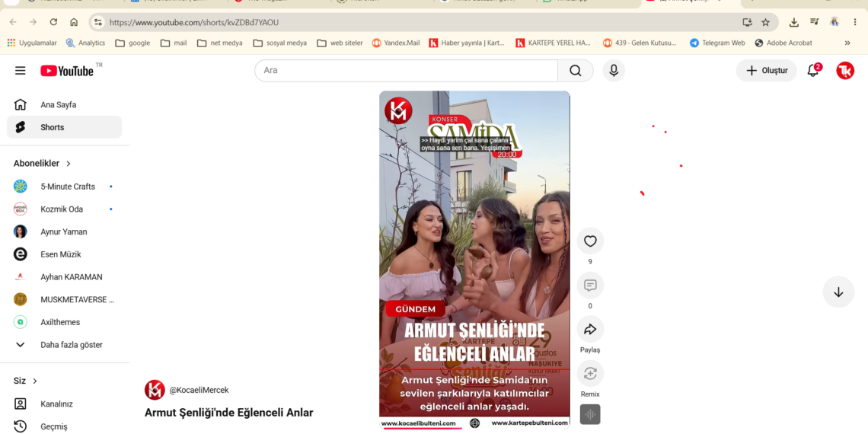Go to the next Short with the down arrow

coord(838,292)
